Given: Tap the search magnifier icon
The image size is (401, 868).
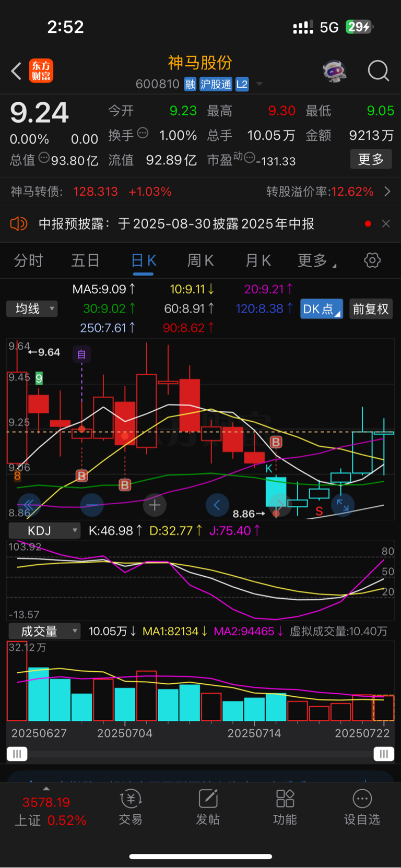Looking at the screenshot, I should 379,71.
